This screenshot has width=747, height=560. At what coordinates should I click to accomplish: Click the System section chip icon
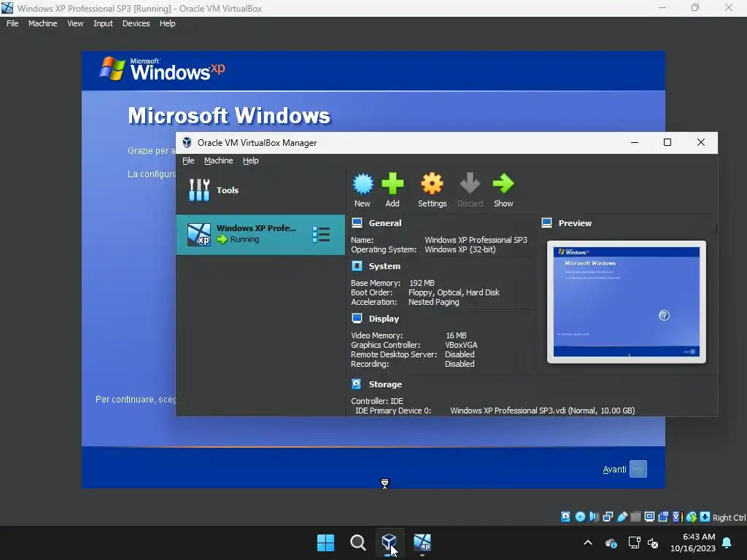click(357, 266)
